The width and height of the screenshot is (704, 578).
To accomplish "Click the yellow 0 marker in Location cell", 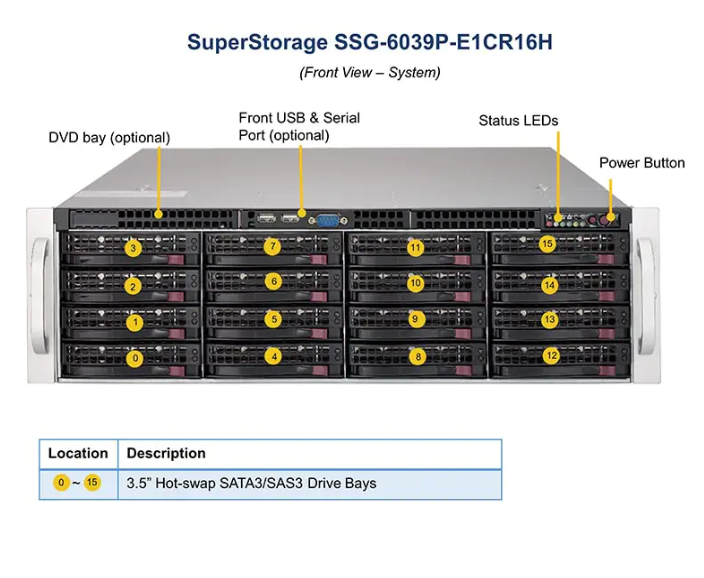I will (61, 483).
